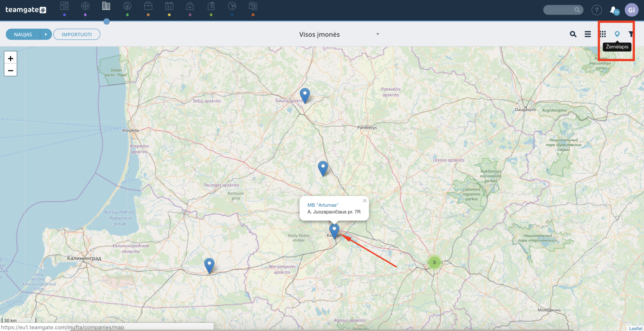644x331 pixels.
Task: Open the filter funnel icon
Action: pos(631,34)
